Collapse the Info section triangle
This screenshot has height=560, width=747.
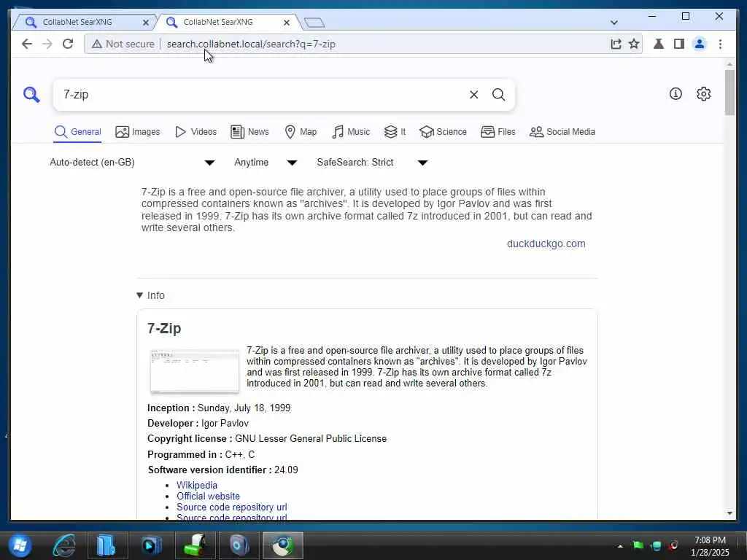(x=139, y=295)
